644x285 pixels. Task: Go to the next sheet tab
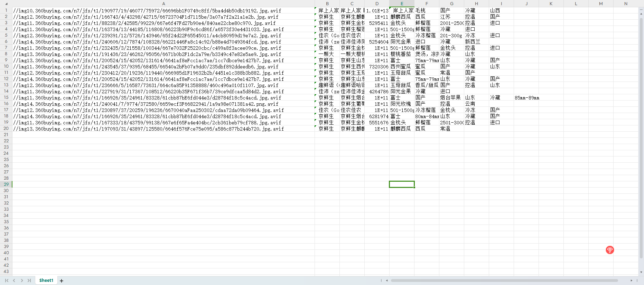[22, 281]
